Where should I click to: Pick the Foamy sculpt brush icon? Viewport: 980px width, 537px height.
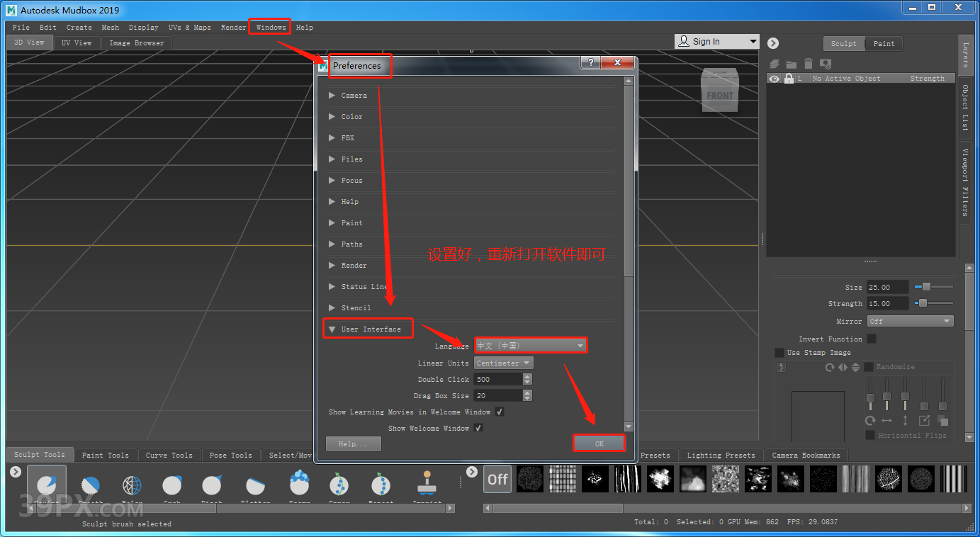coord(299,485)
